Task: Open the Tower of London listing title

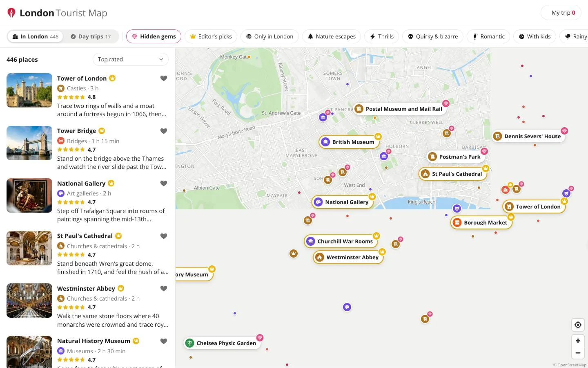Action: coord(82,79)
